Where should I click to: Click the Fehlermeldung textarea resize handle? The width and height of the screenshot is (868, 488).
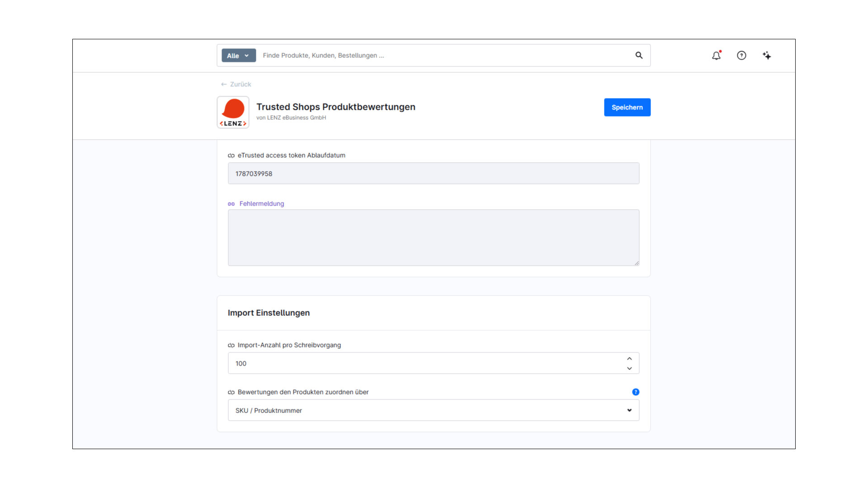click(637, 263)
